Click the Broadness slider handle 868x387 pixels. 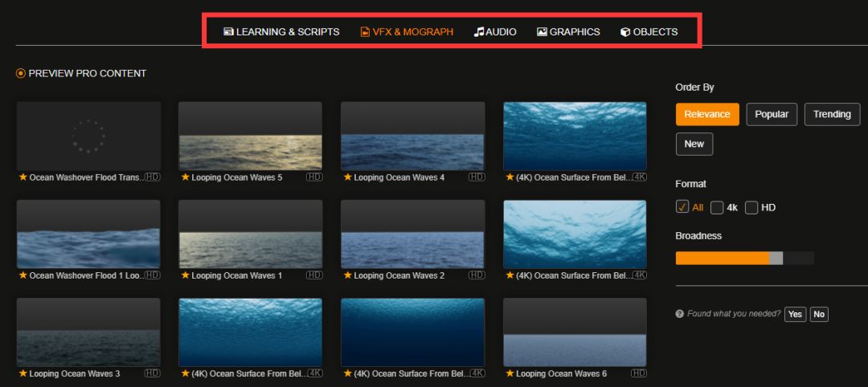(x=776, y=258)
